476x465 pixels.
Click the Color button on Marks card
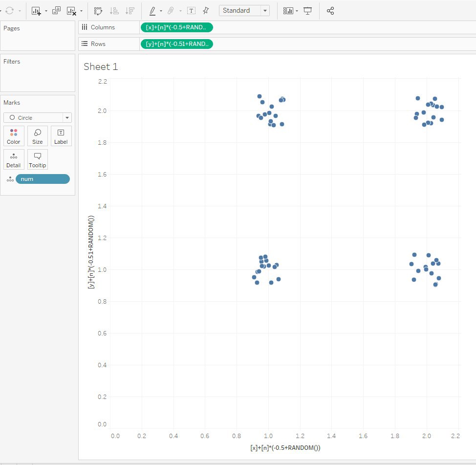click(x=14, y=136)
